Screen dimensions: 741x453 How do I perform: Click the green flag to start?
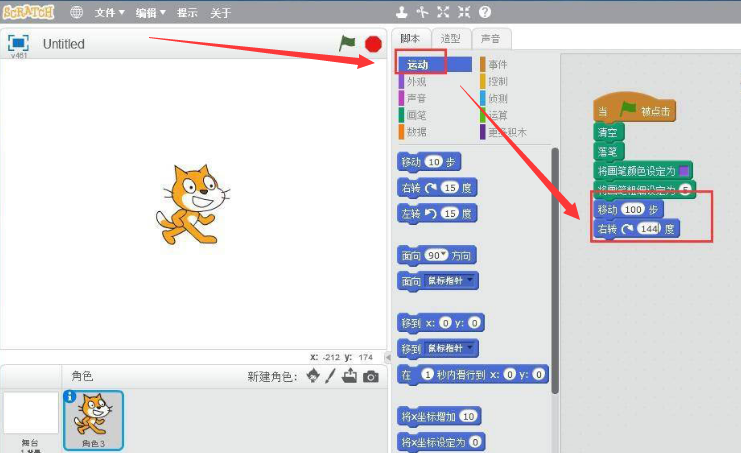tap(347, 43)
